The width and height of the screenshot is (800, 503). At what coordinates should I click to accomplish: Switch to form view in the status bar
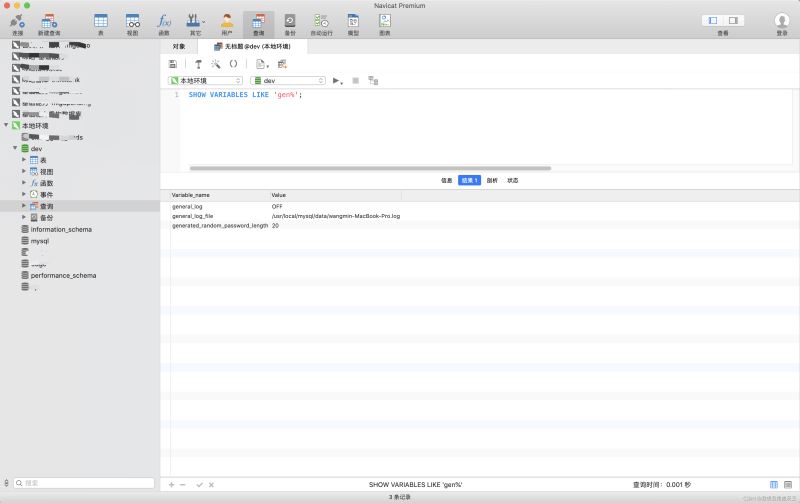click(787, 484)
